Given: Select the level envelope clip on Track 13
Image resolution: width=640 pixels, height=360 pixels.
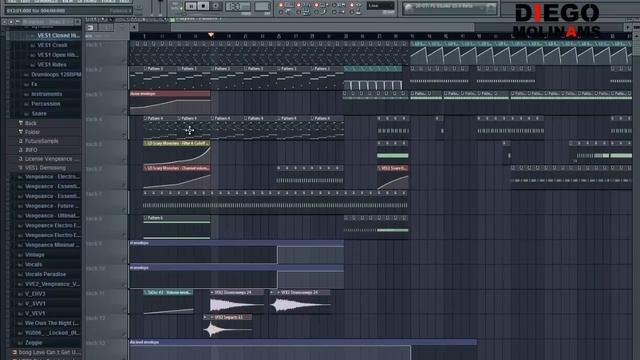Looking at the screenshot, I should (303, 349).
